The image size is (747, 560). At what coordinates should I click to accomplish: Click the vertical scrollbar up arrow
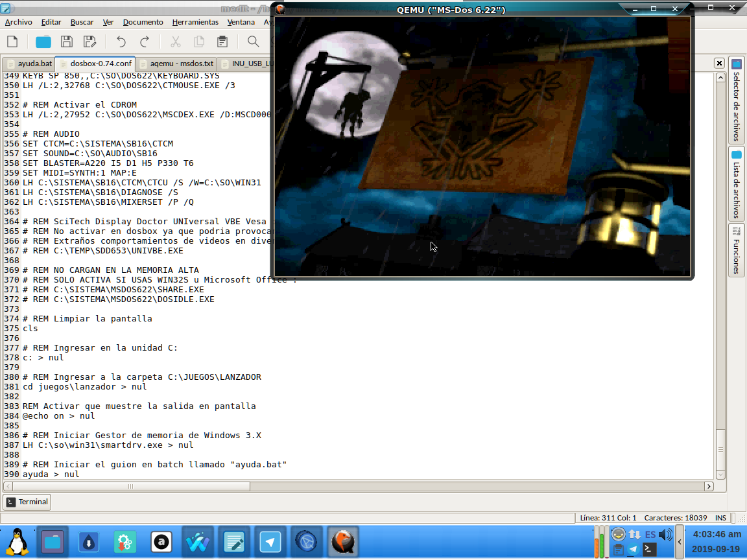pyautogui.click(x=720, y=78)
